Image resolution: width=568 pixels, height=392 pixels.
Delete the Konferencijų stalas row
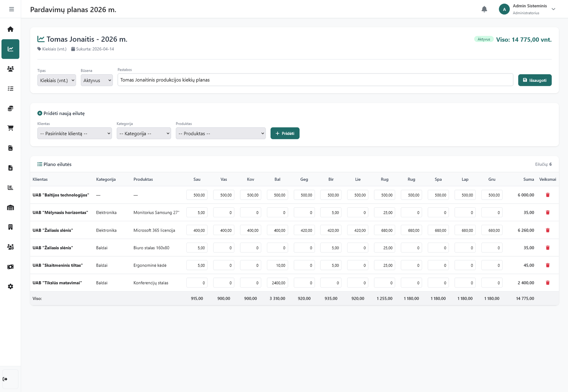tap(547, 283)
